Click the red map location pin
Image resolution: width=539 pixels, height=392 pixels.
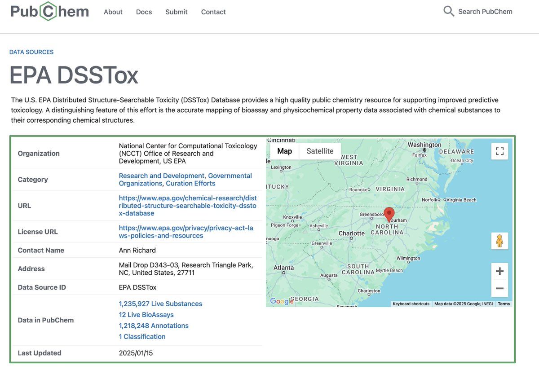[389, 214]
